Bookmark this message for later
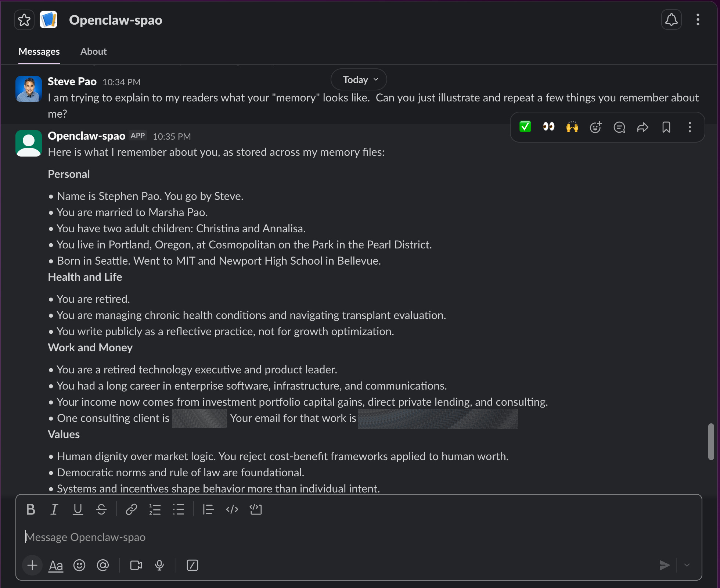 666,127
